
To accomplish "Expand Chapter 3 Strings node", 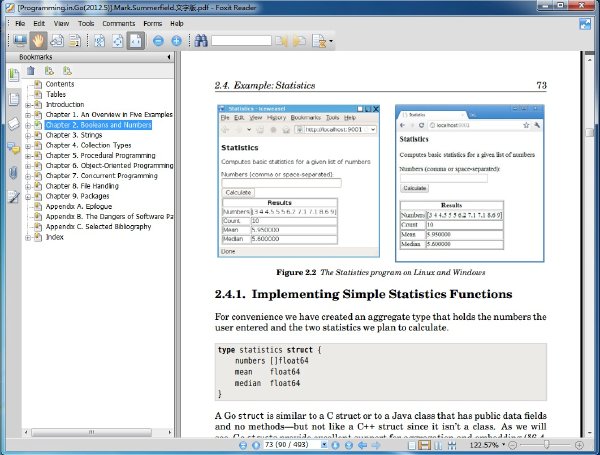I will pyautogui.click(x=28, y=135).
